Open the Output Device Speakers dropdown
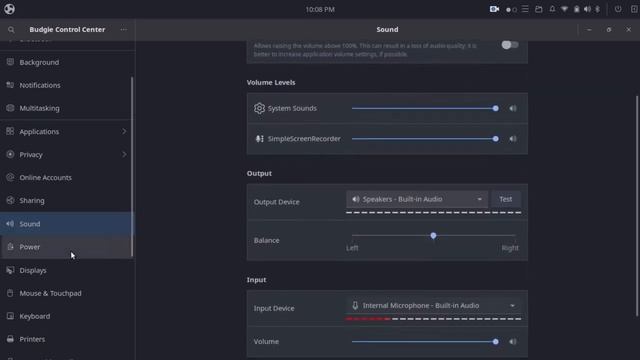This screenshot has width=640, height=360. pyautogui.click(x=417, y=199)
